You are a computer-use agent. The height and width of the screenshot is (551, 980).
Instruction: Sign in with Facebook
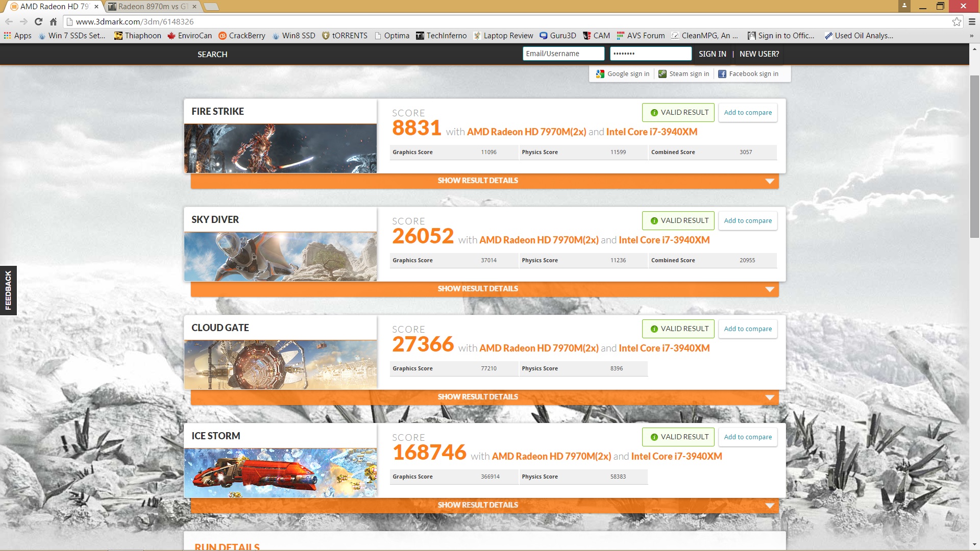pyautogui.click(x=748, y=74)
